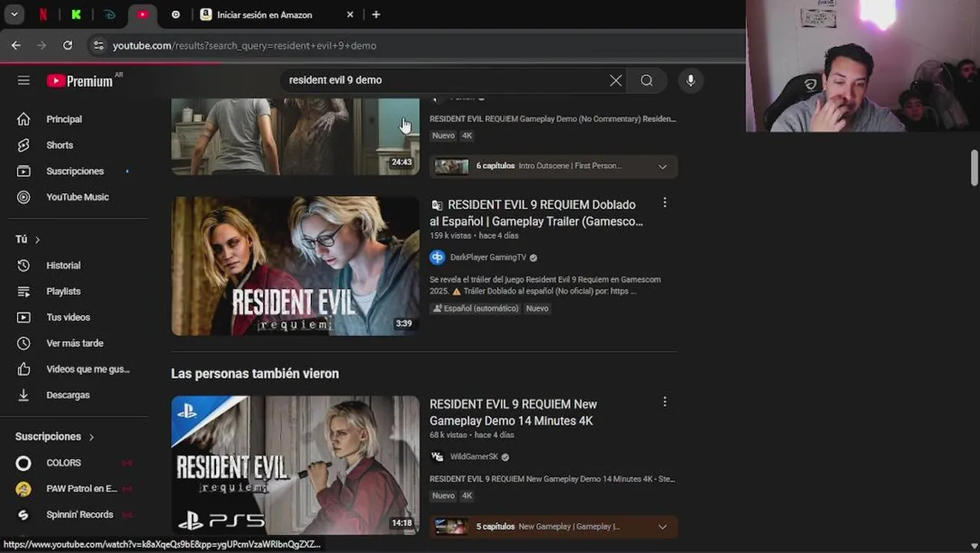View site information icon in address bar
This screenshot has height=553, width=980.
(98, 45)
